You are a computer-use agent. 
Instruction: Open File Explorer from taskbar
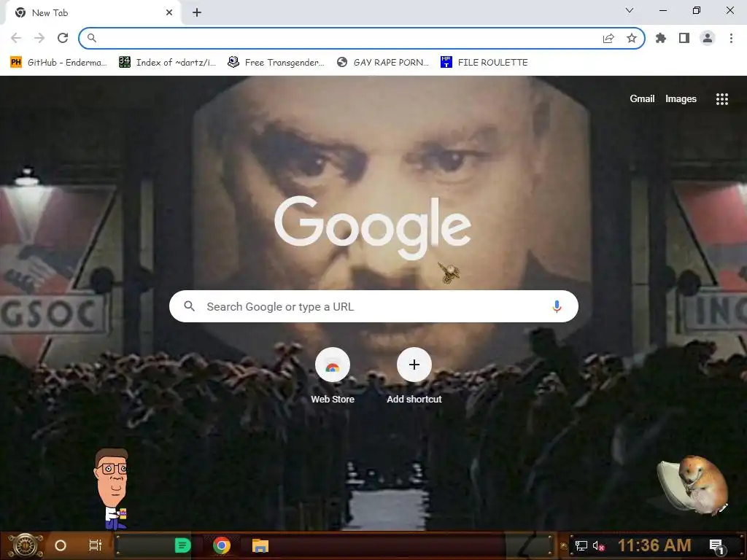(260, 545)
